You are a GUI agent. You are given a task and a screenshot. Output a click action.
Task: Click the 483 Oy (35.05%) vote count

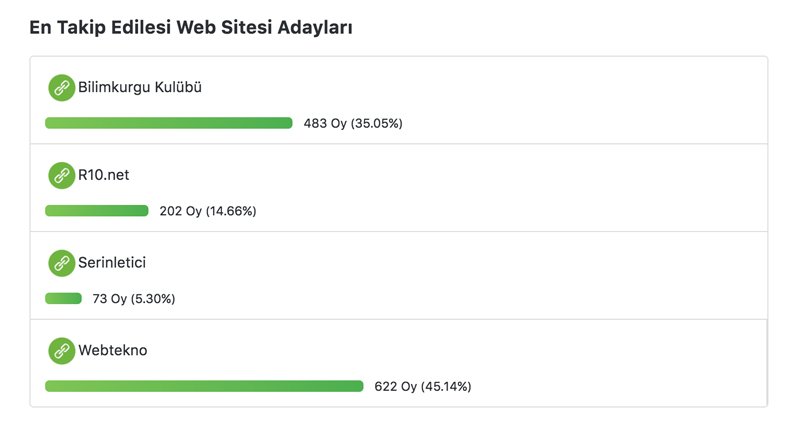353,124
